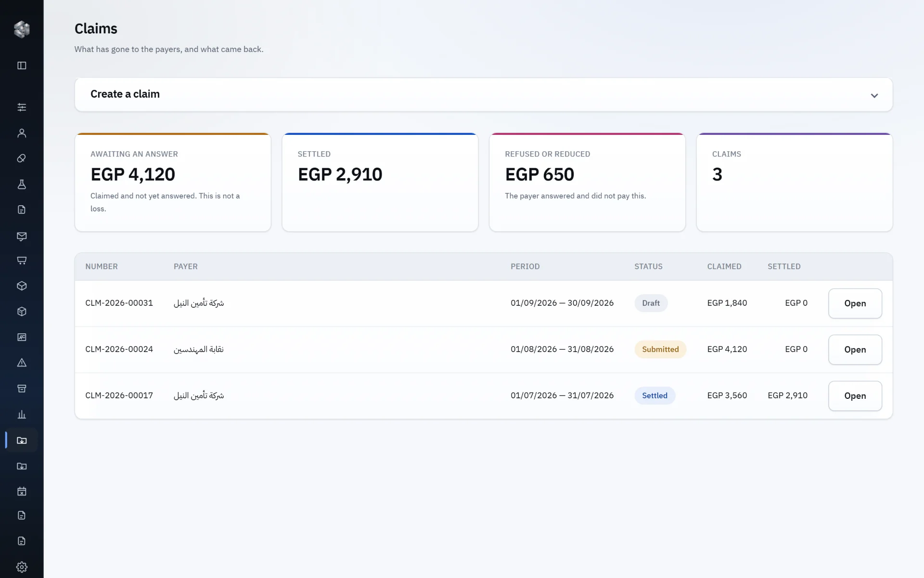This screenshot has width=924, height=578.
Task: Open the calendar with X icon
Action: tap(22, 491)
